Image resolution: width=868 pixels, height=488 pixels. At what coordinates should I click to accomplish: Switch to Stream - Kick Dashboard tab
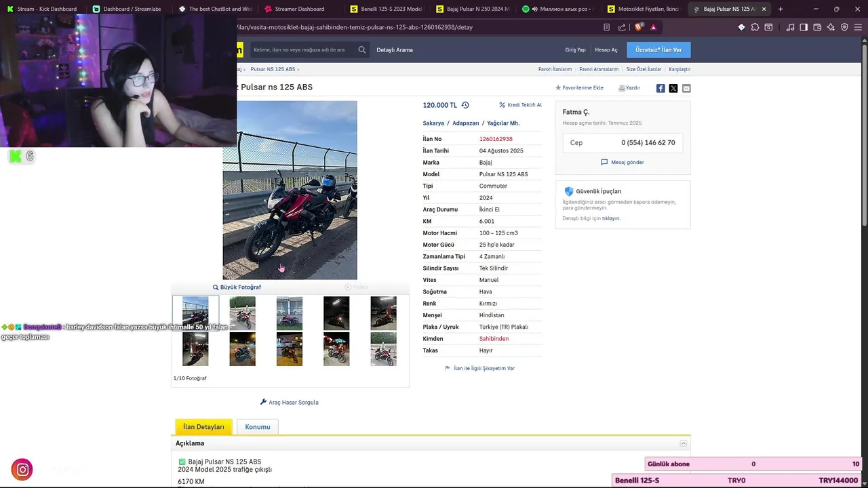(43, 9)
